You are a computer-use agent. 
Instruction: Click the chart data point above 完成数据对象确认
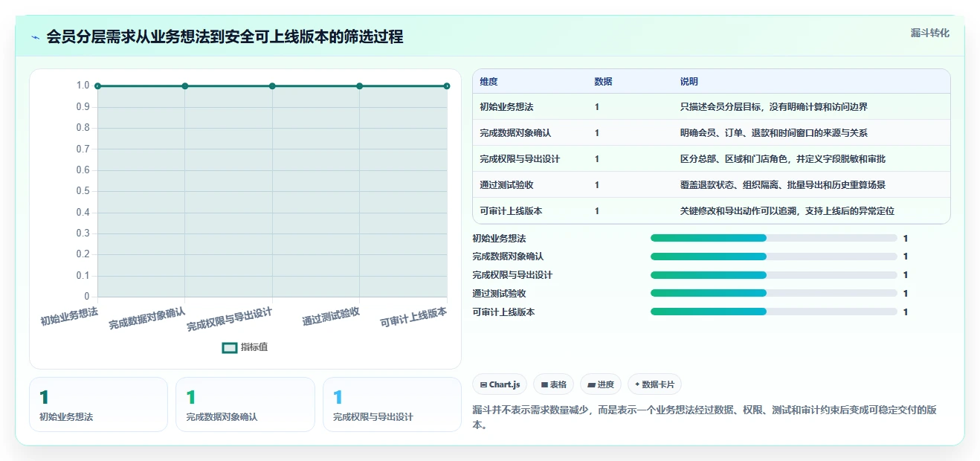tap(185, 86)
